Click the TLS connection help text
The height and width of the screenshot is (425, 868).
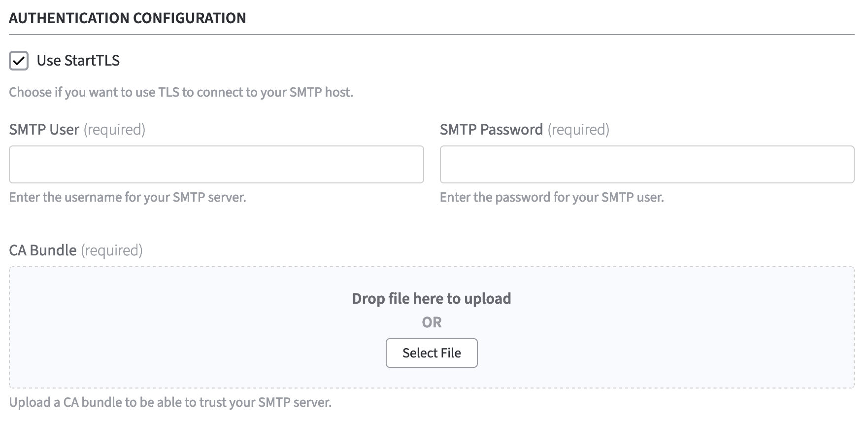[x=181, y=93]
